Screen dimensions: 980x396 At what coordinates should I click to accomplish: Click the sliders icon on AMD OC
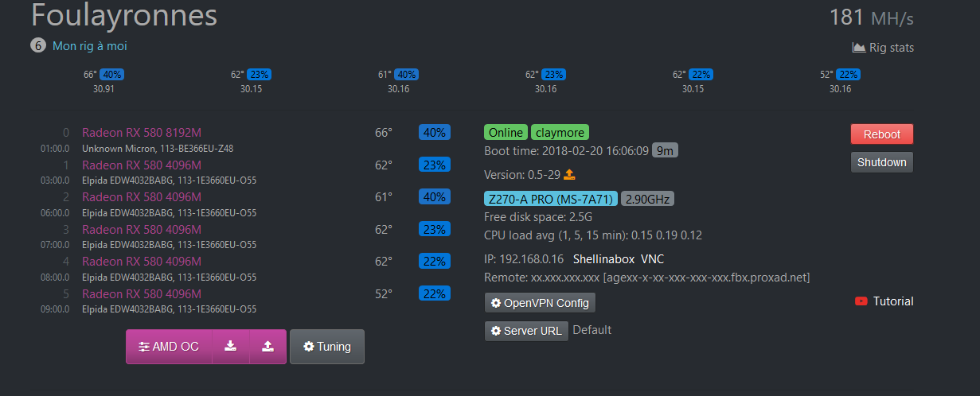pos(143,347)
